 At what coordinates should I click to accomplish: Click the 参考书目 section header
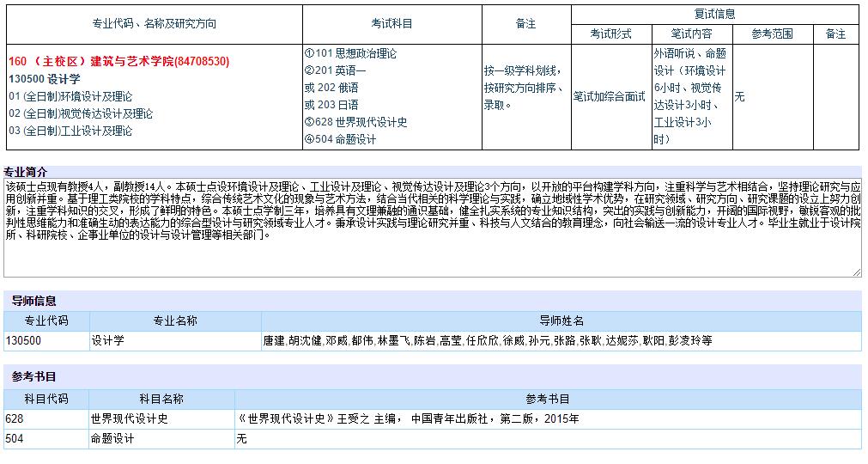coord(34,376)
